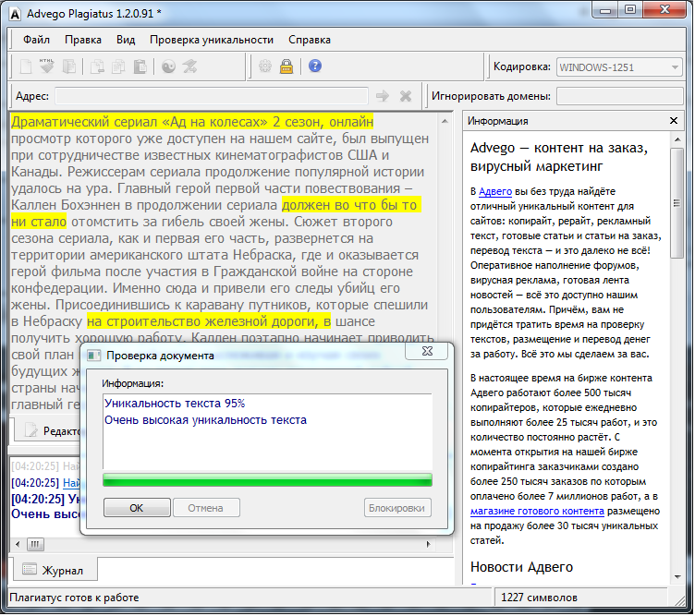Close the Проверка документа dialog

point(427,351)
